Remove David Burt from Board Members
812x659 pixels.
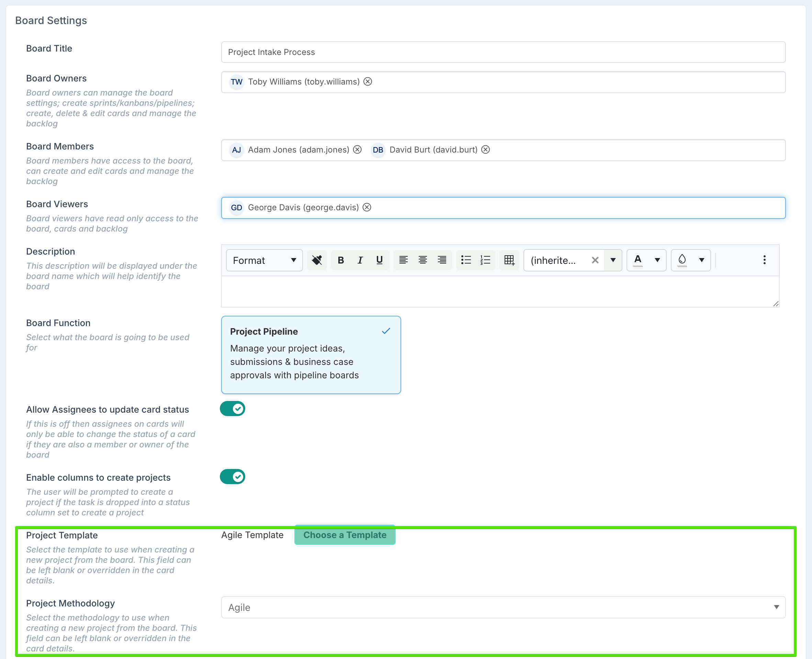point(485,149)
